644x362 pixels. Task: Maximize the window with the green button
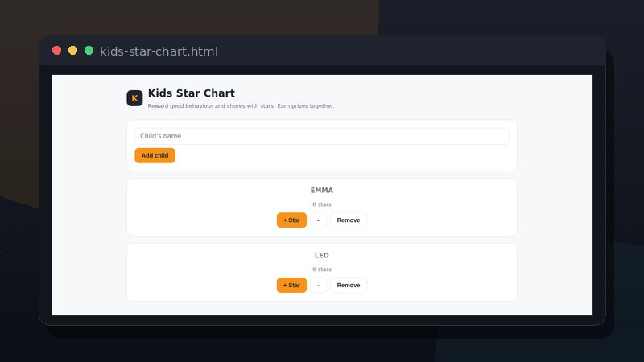point(89,51)
